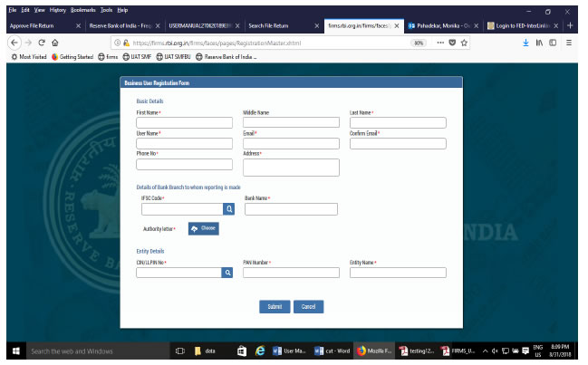Open the Firefox downloads arrow icon
The height and width of the screenshot is (365, 588).
[526, 43]
